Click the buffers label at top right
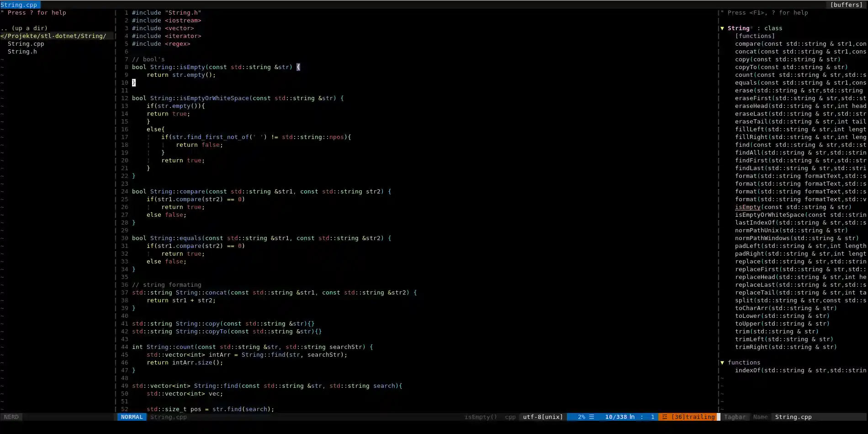The width and height of the screenshot is (868, 434). 846,5
